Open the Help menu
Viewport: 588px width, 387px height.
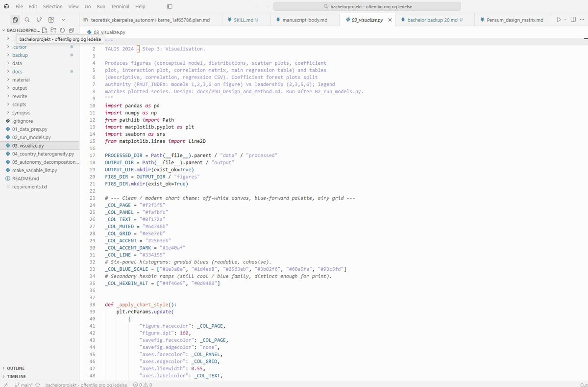point(140,6)
